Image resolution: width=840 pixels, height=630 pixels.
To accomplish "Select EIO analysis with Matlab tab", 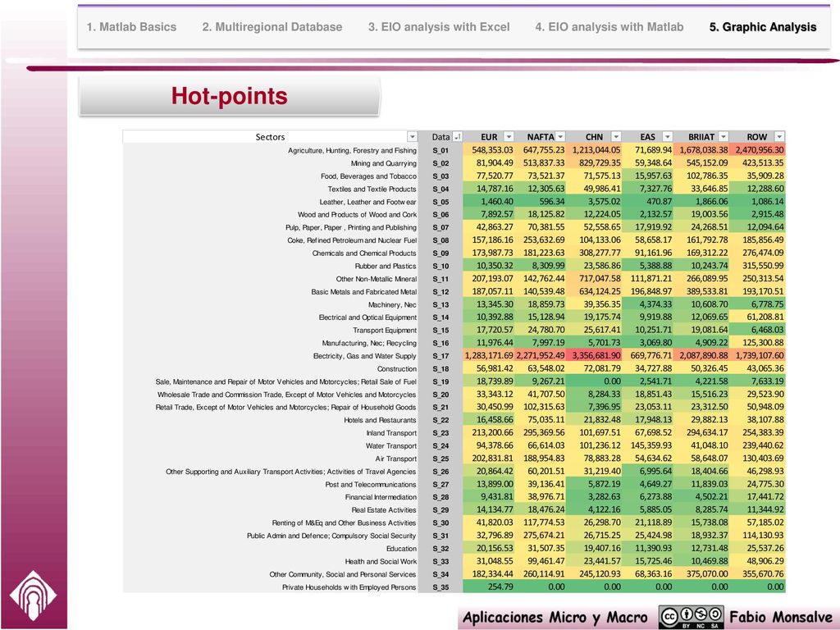I will click(x=609, y=27).
